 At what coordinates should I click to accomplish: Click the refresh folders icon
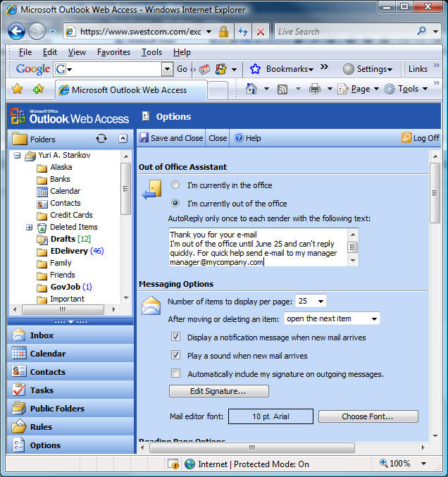coord(101,139)
